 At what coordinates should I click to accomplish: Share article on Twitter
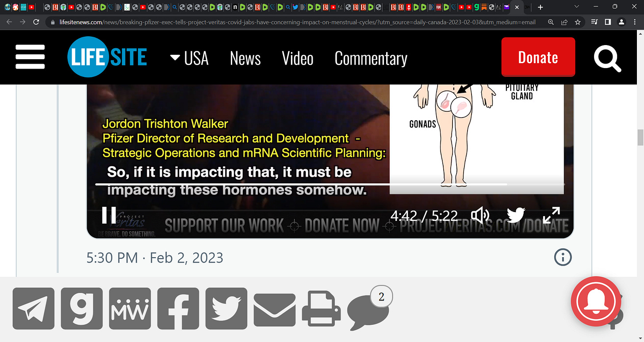(x=226, y=308)
